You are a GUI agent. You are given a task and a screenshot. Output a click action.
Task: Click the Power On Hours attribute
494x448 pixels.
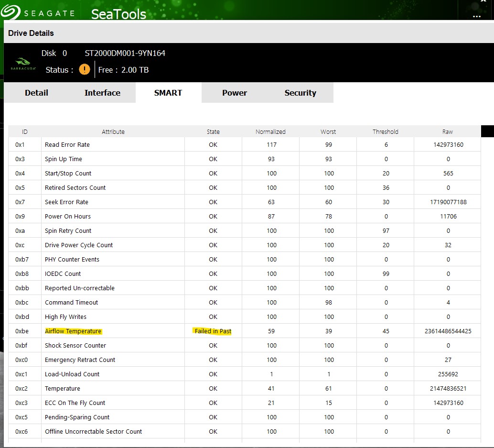tap(68, 216)
